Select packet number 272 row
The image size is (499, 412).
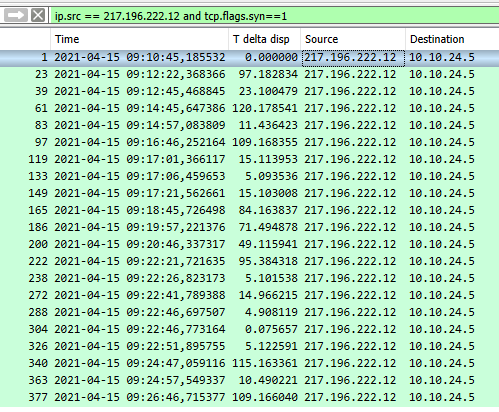(249, 295)
